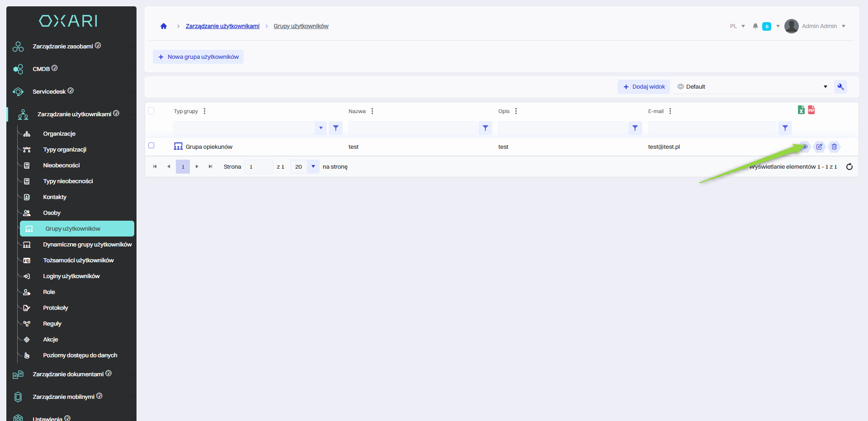The width and height of the screenshot is (868, 421).
Task: Click the home breadcrumb icon
Action: tap(164, 26)
